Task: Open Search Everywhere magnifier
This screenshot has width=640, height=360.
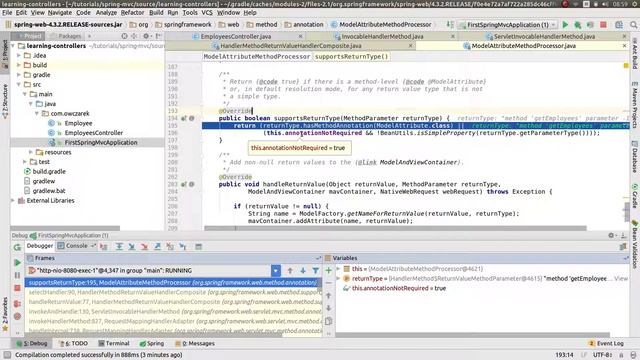Action: click(x=633, y=25)
